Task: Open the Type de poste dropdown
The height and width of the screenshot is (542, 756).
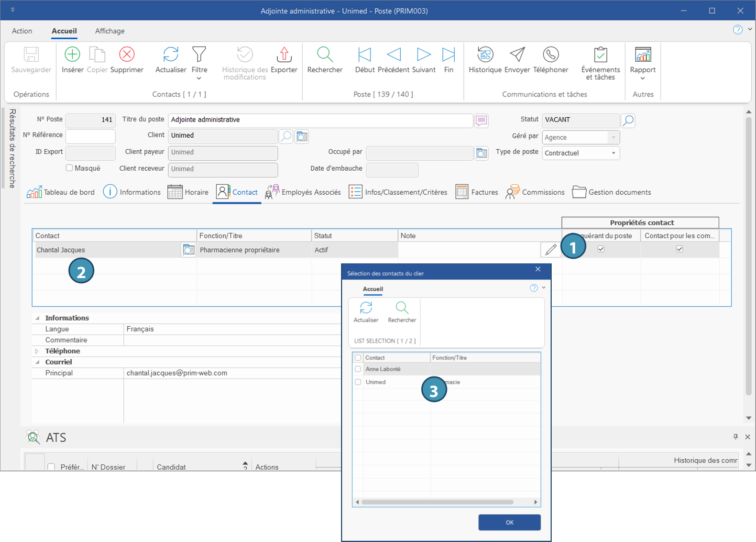Action: [613, 153]
